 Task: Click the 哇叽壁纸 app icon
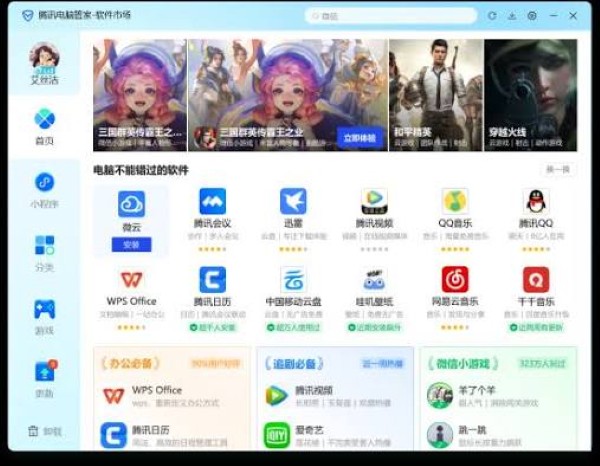pos(374,280)
